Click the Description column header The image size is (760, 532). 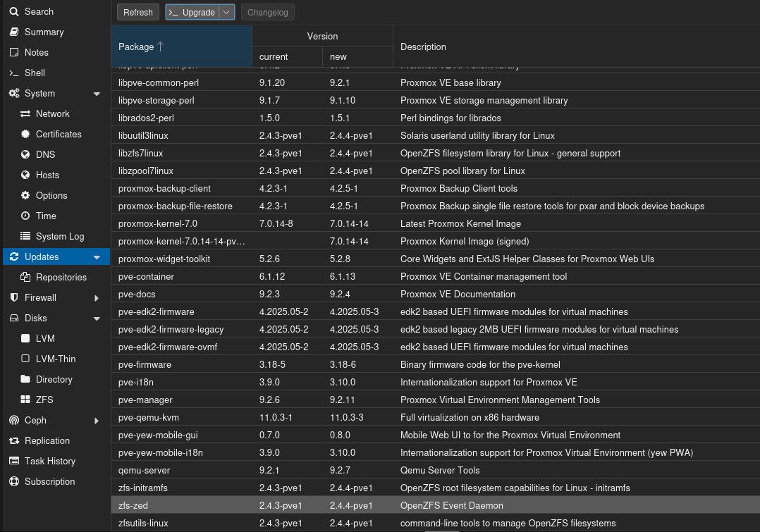click(x=576, y=47)
